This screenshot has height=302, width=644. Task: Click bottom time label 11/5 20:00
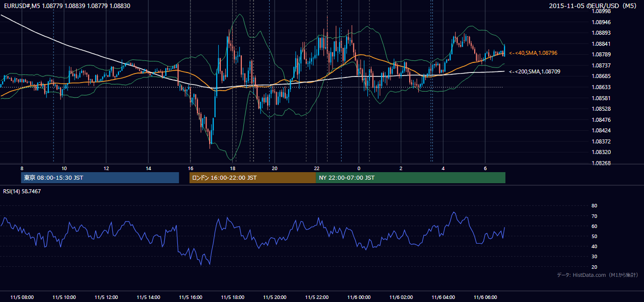coord(275,297)
